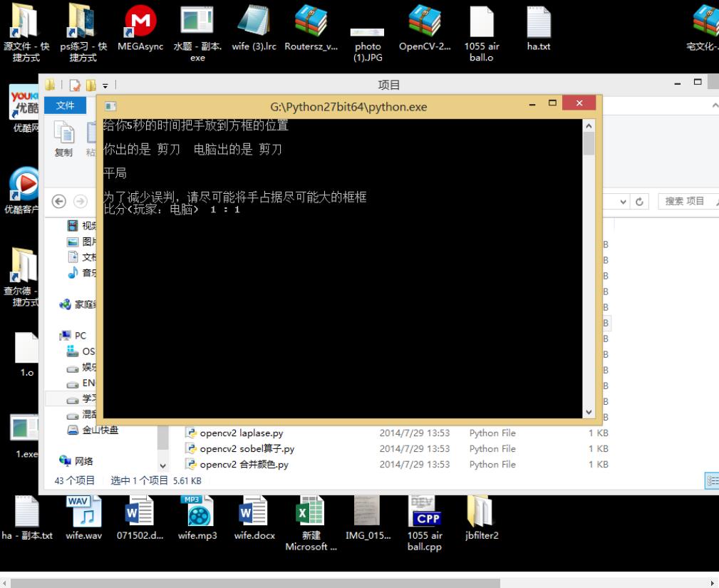This screenshot has width=719, height=588.
Task: Open the ps练习 shortcut folder
Action: (x=83, y=33)
